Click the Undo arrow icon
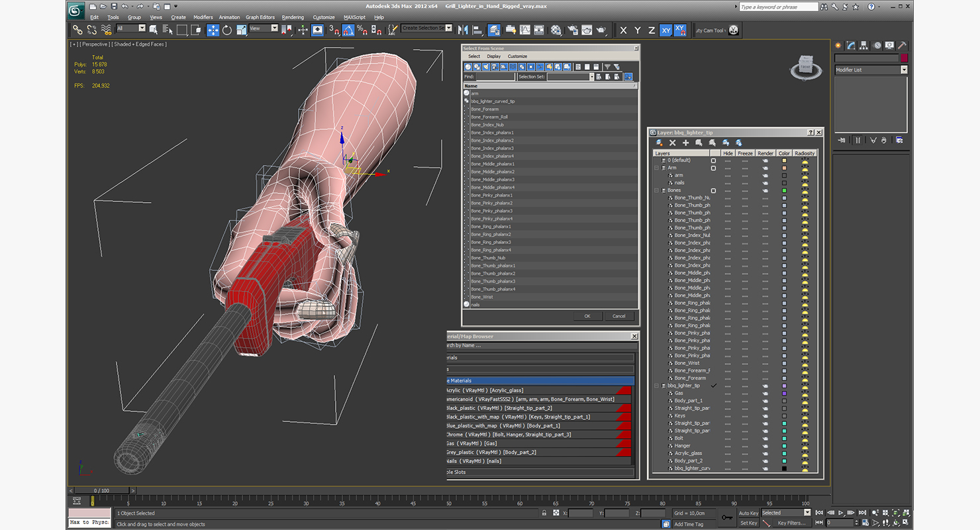Screen dimensions: 980x530 point(124,7)
